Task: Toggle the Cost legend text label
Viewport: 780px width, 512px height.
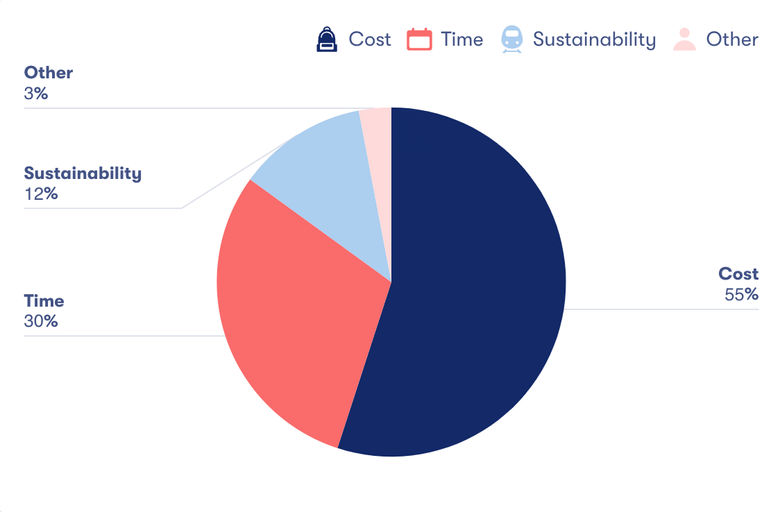Action: pos(370,40)
